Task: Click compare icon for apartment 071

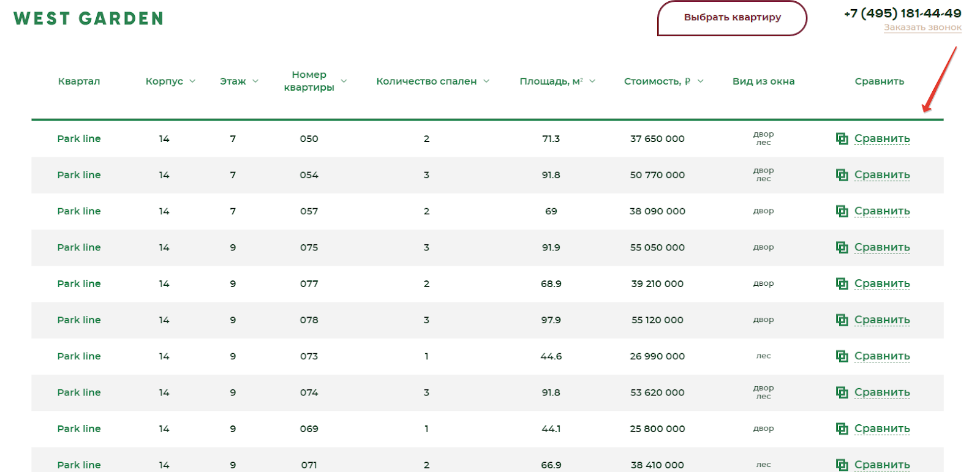Action: (x=842, y=465)
